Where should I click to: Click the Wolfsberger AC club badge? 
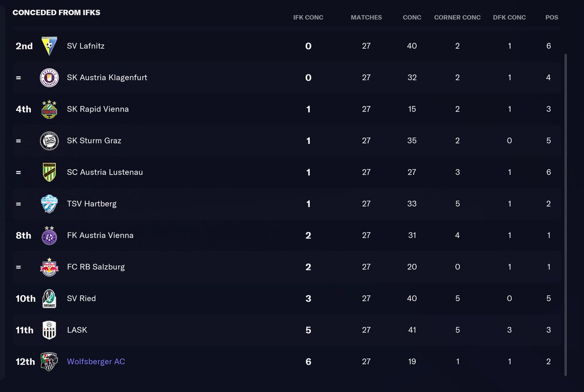coord(49,362)
